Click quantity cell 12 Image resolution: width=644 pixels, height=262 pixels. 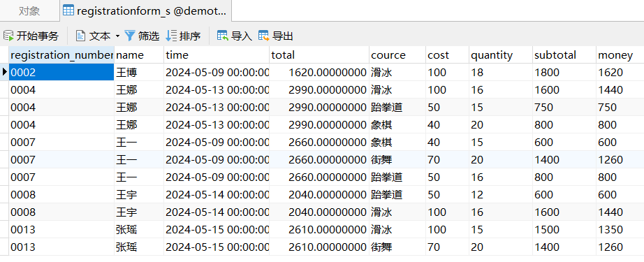pos(501,194)
